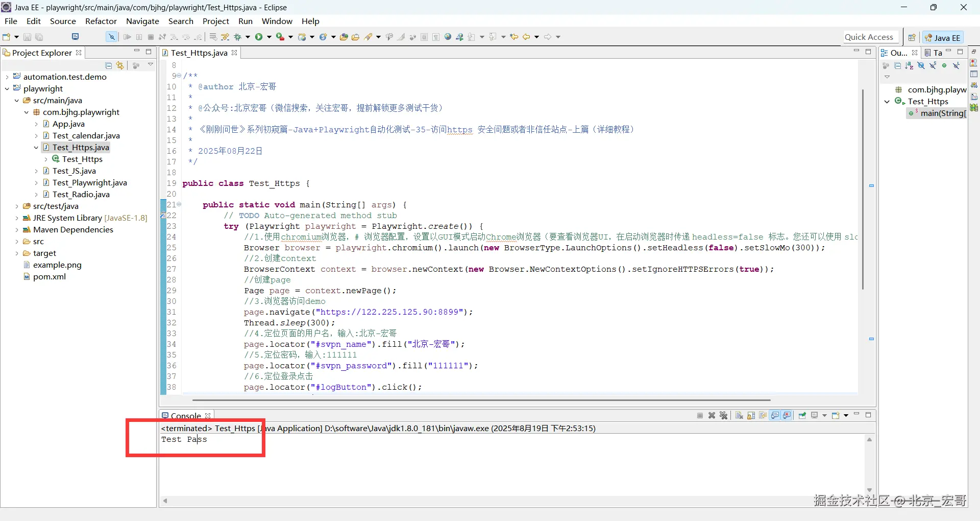980x521 pixels.
Task: Toggle Link with Editor in Project Explorer
Action: [x=120, y=65]
